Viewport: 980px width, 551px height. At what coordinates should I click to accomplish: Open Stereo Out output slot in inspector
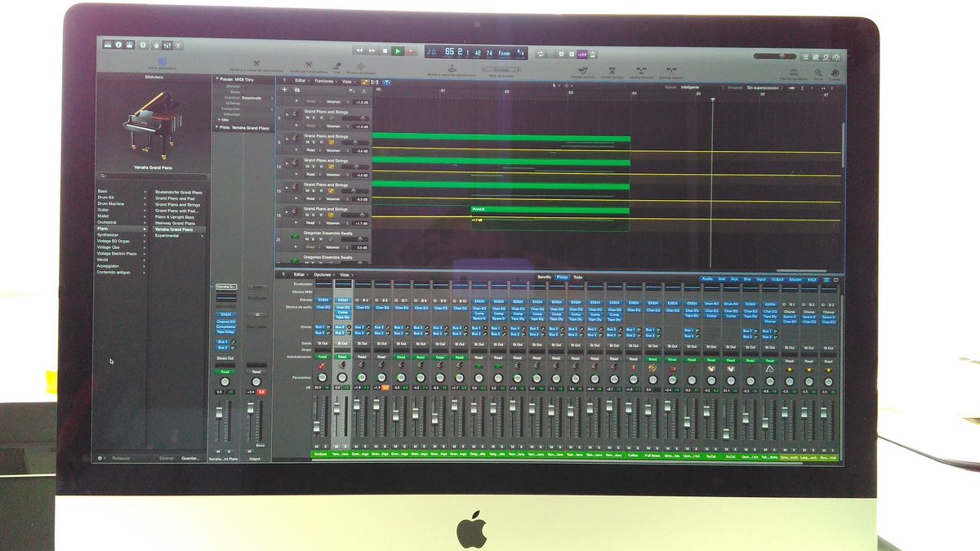pos(225,358)
